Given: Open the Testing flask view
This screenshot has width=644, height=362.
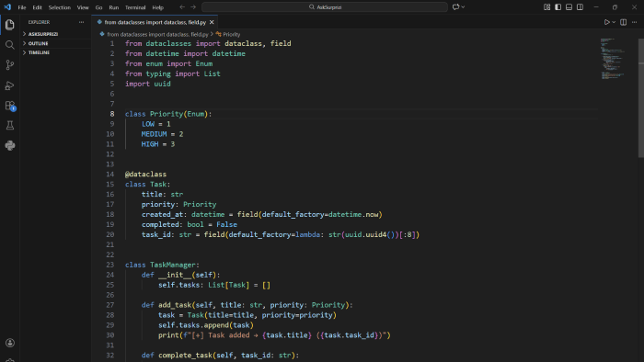Looking at the screenshot, I should [x=10, y=126].
